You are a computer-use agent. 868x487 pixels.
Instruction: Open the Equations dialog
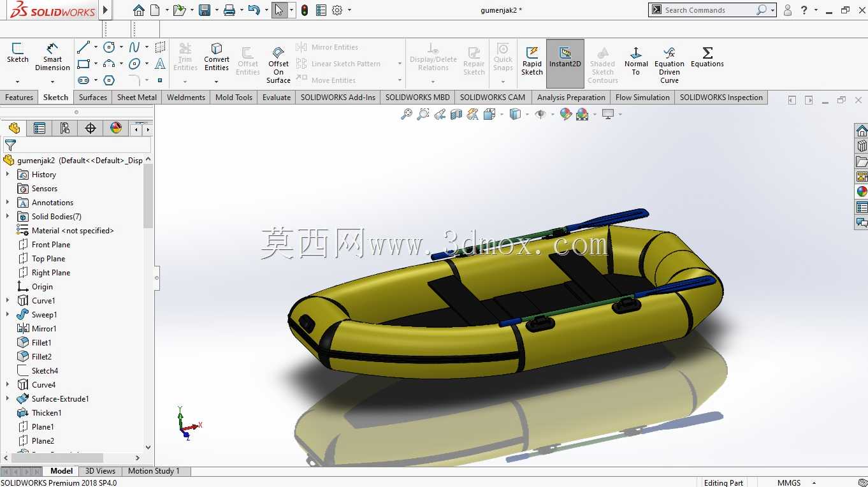coord(707,57)
